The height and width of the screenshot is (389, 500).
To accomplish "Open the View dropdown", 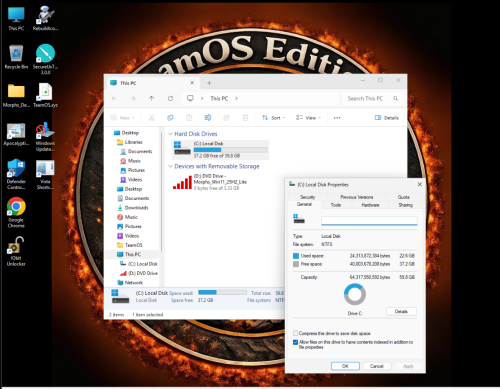I will (308, 118).
